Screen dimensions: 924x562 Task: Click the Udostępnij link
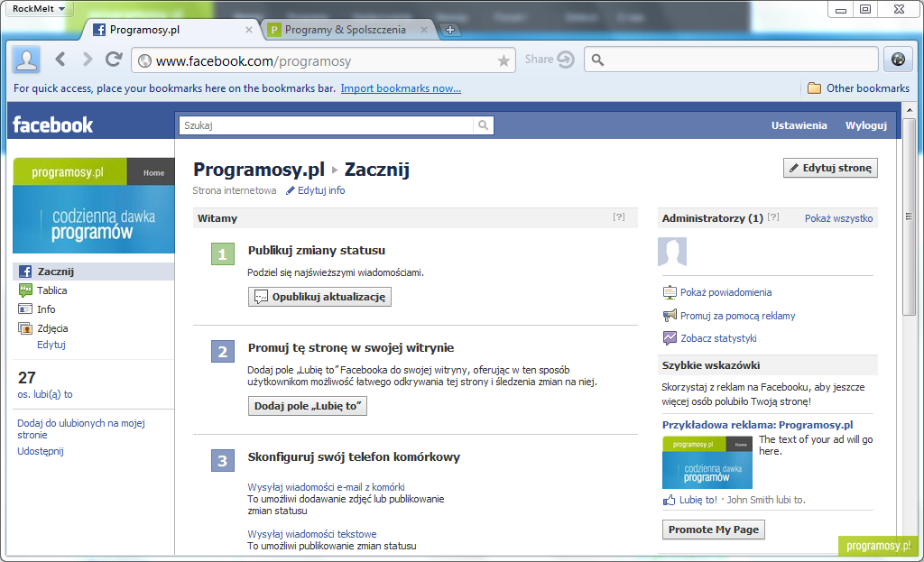pyautogui.click(x=41, y=451)
